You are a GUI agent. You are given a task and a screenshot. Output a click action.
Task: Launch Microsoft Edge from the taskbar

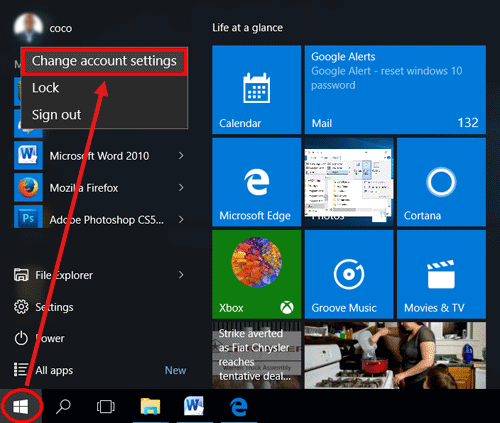(x=239, y=407)
